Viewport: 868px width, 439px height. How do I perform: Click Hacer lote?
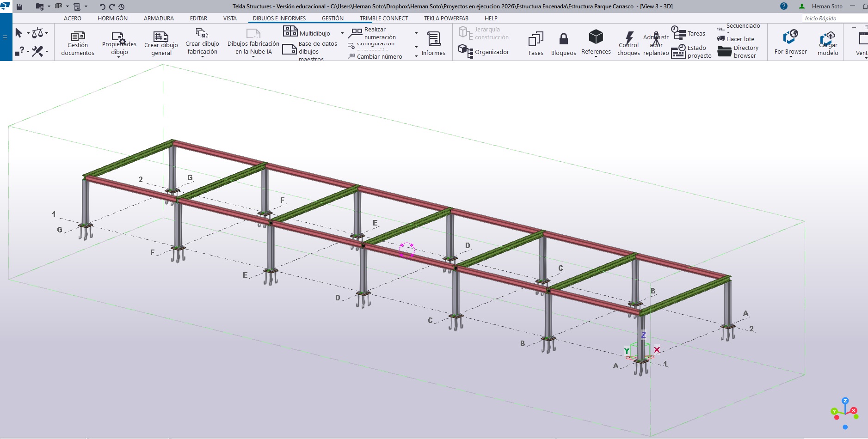pyautogui.click(x=736, y=39)
